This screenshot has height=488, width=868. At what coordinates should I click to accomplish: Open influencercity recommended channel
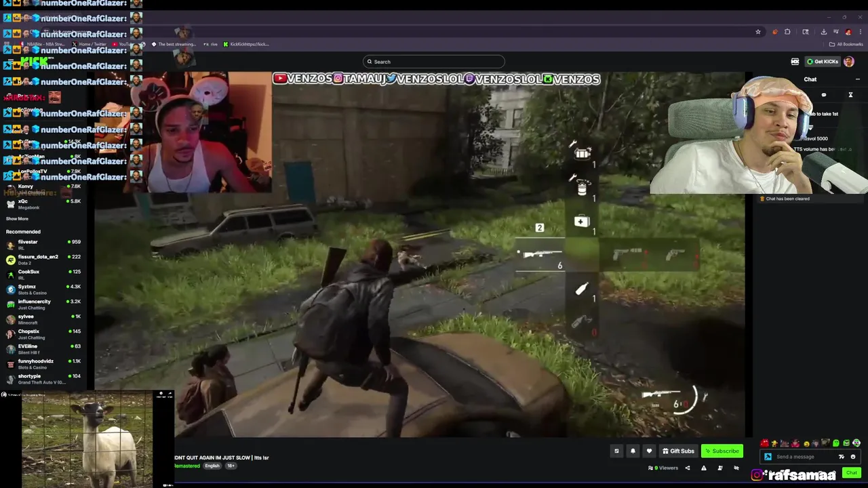click(42, 304)
